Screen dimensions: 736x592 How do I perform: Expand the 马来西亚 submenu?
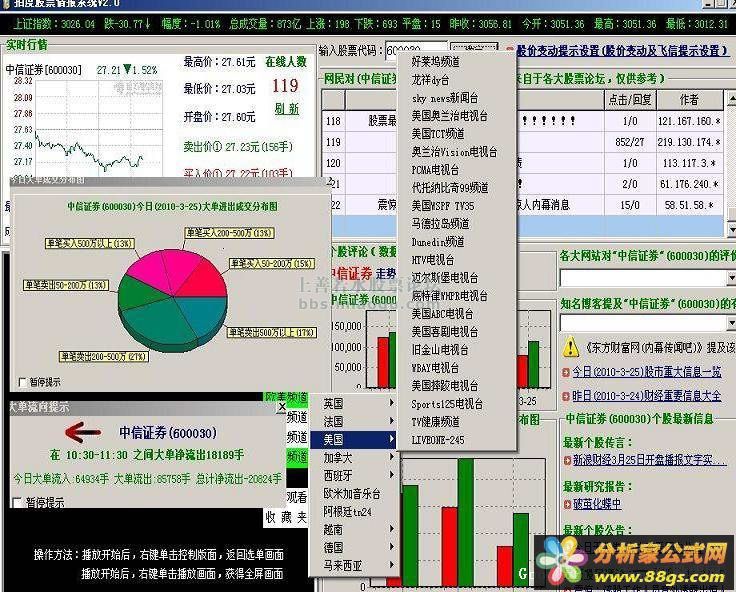pyautogui.click(x=354, y=565)
